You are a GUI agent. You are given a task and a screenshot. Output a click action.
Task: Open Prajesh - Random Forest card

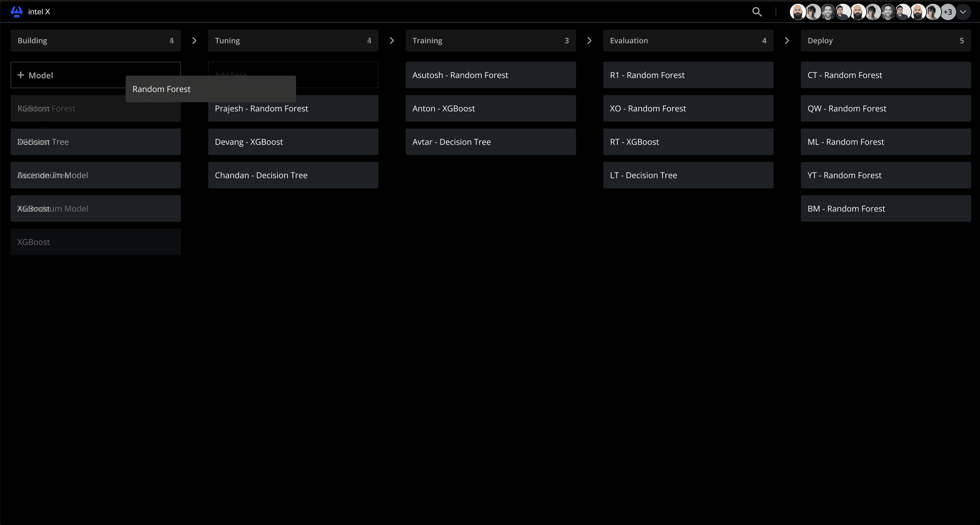click(x=293, y=109)
